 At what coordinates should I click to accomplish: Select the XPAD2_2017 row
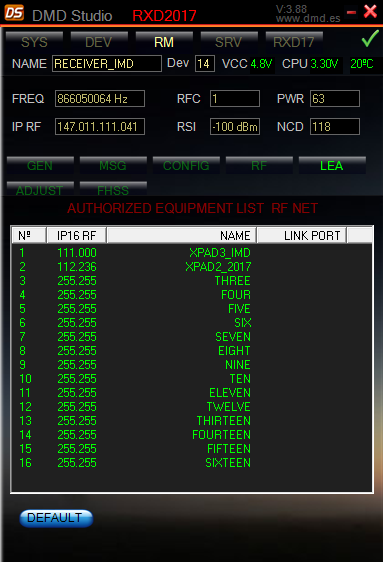tap(192, 267)
